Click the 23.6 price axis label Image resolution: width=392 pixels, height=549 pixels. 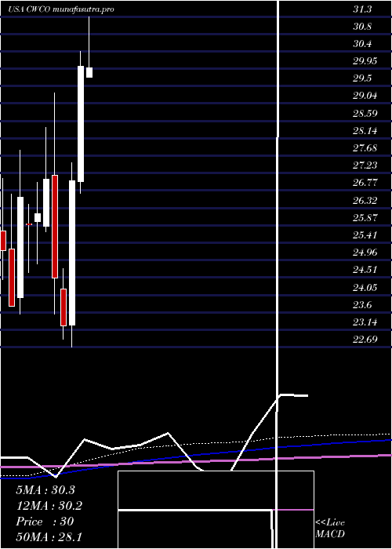tap(362, 305)
